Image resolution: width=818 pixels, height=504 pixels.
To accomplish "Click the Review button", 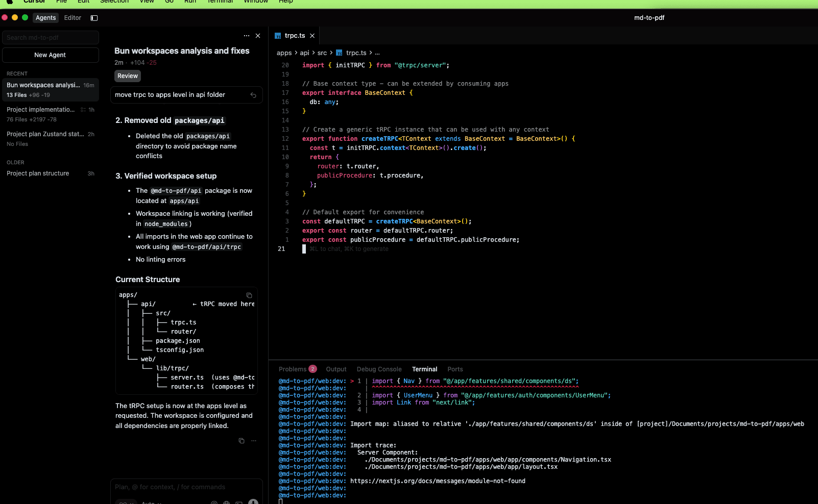I will click(x=128, y=76).
